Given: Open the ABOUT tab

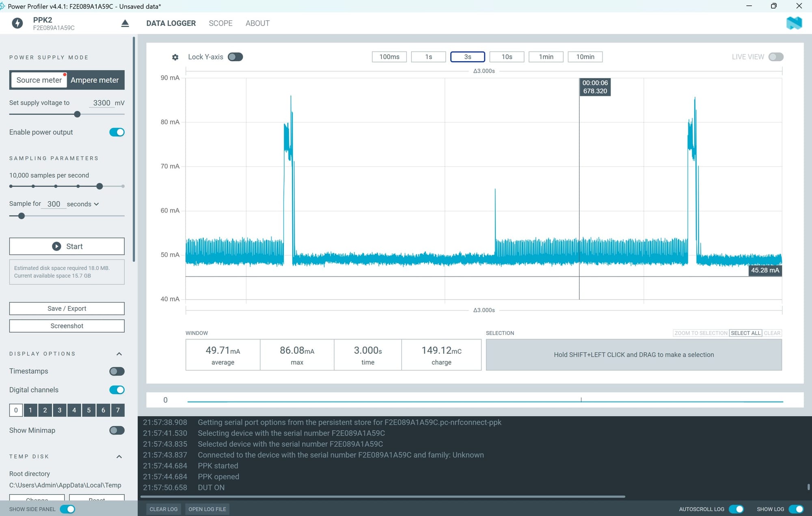Looking at the screenshot, I should 257,23.
